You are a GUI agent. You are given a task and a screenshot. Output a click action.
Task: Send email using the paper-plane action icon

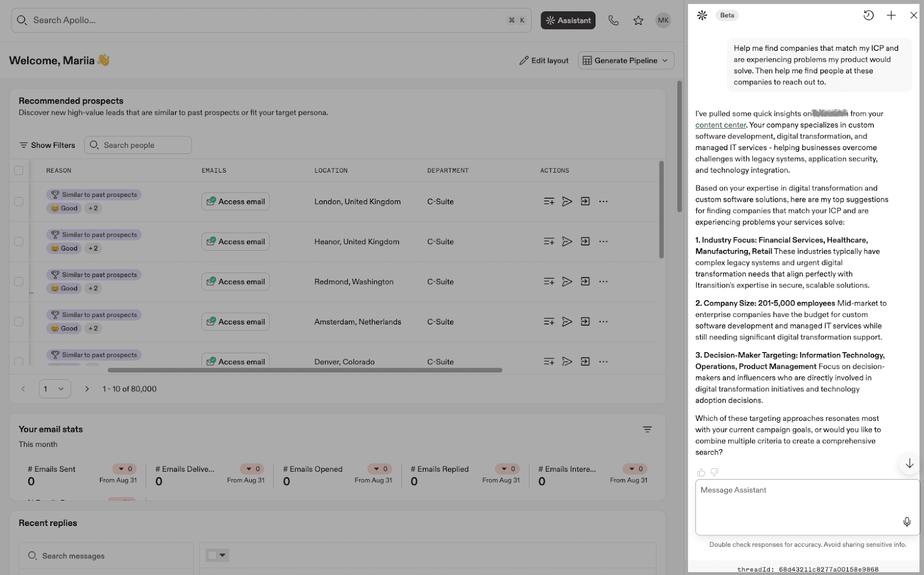pyautogui.click(x=567, y=201)
